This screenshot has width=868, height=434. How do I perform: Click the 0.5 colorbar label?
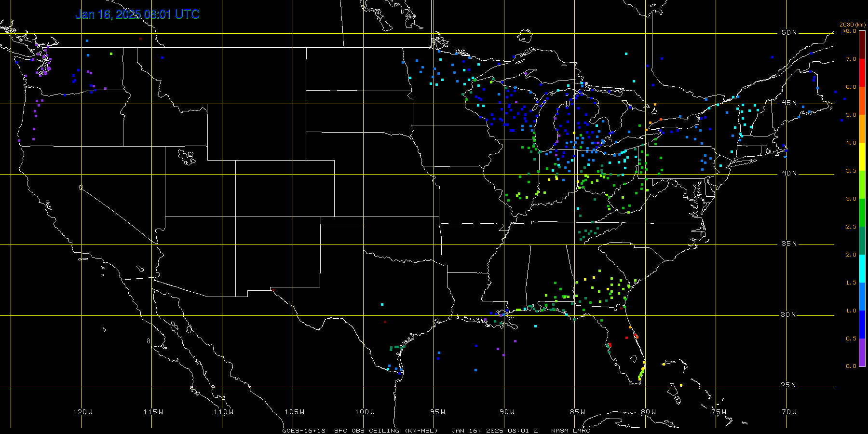pos(851,339)
